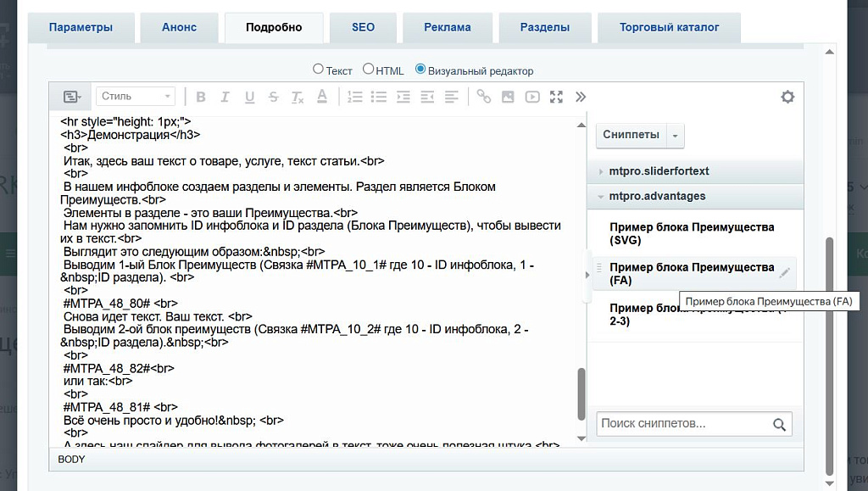Open the Торговый каталог tab

pos(669,27)
